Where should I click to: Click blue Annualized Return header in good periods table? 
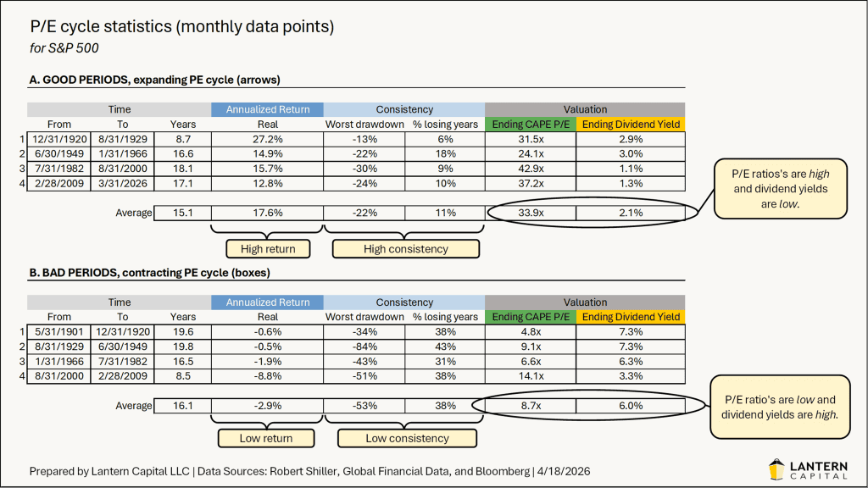coord(267,109)
